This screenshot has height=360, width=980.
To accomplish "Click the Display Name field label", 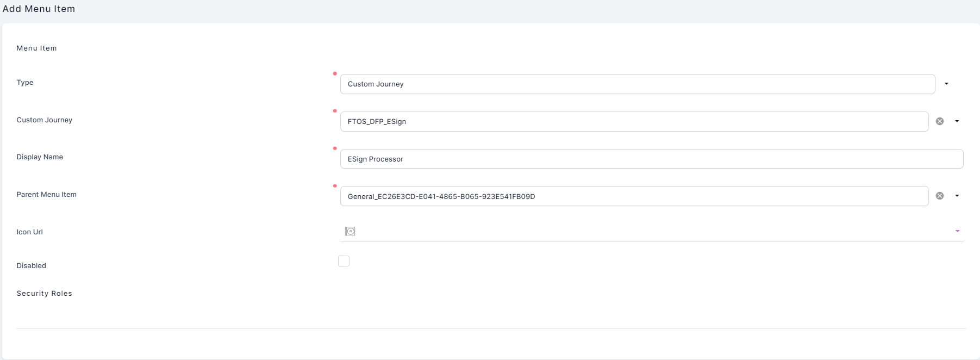I will click(40, 157).
